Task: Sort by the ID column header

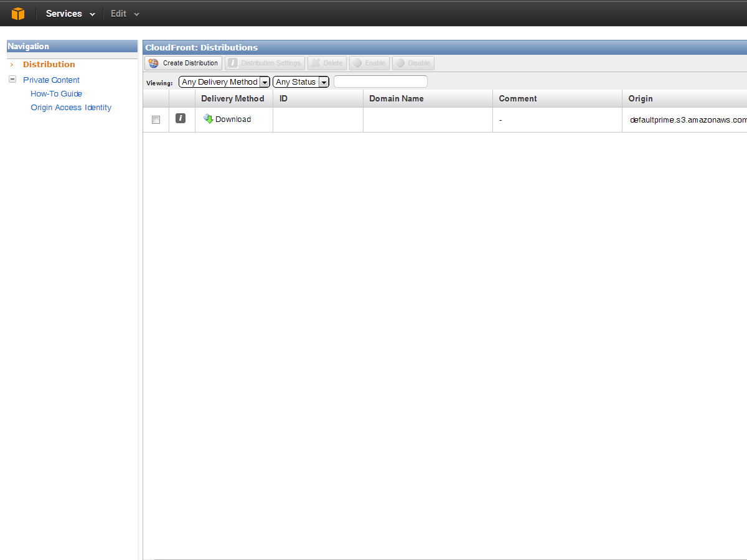Action: click(318, 98)
